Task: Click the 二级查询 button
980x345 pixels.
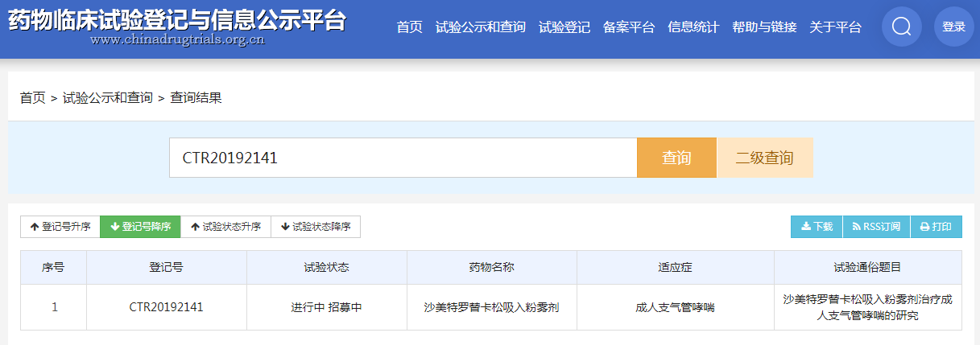Action: (x=764, y=158)
